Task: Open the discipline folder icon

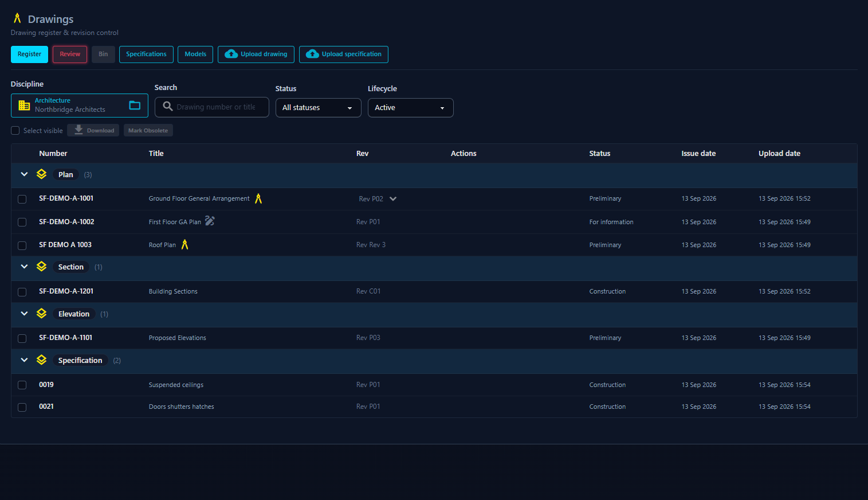Action: click(135, 105)
